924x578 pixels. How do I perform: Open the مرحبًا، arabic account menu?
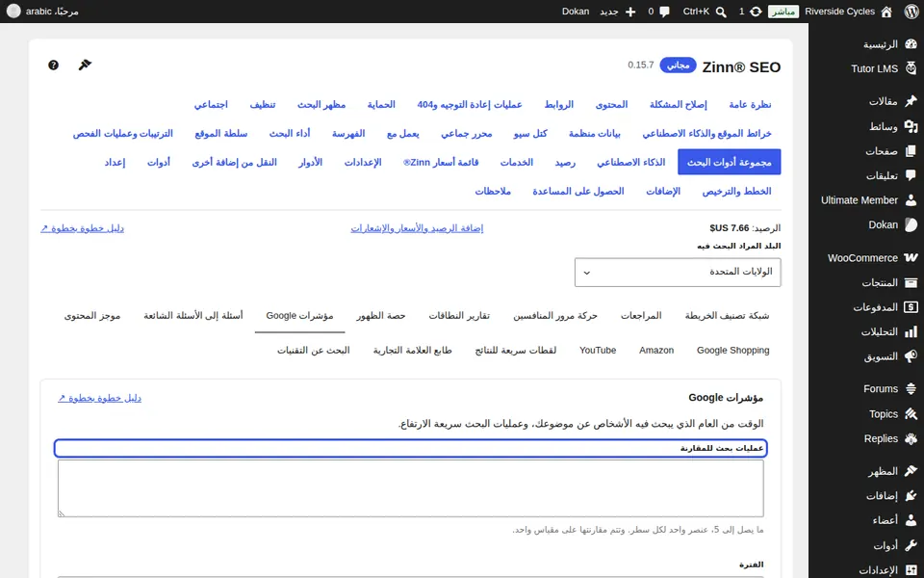pos(43,12)
